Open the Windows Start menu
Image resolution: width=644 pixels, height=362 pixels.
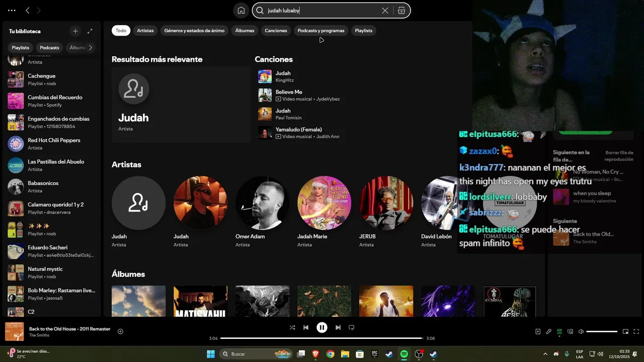coord(211,354)
